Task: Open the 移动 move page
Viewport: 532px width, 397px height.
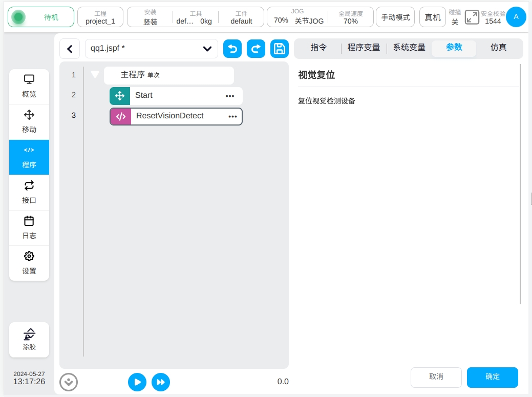Action: [29, 122]
